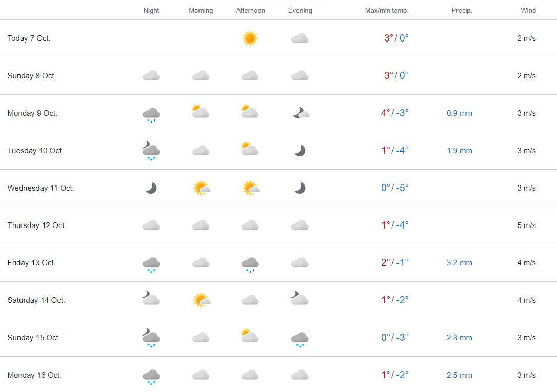Click Monday 9 Oct. evening moon-cloud icon
This screenshot has height=392, width=557.
301,113
